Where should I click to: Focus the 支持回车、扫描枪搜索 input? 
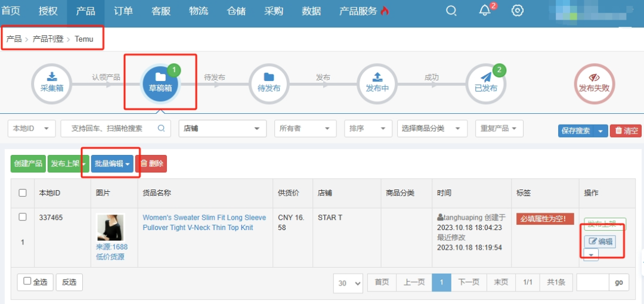109,129
